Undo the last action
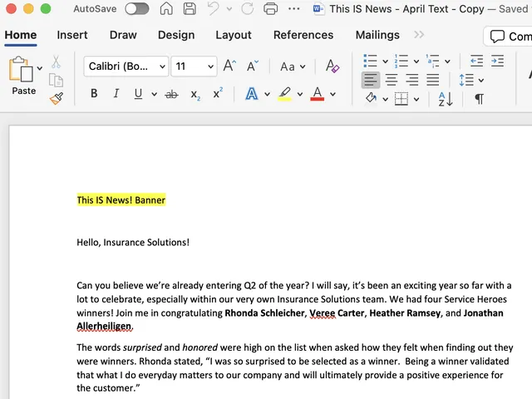The image size is (532, 399). click(214, 9)
